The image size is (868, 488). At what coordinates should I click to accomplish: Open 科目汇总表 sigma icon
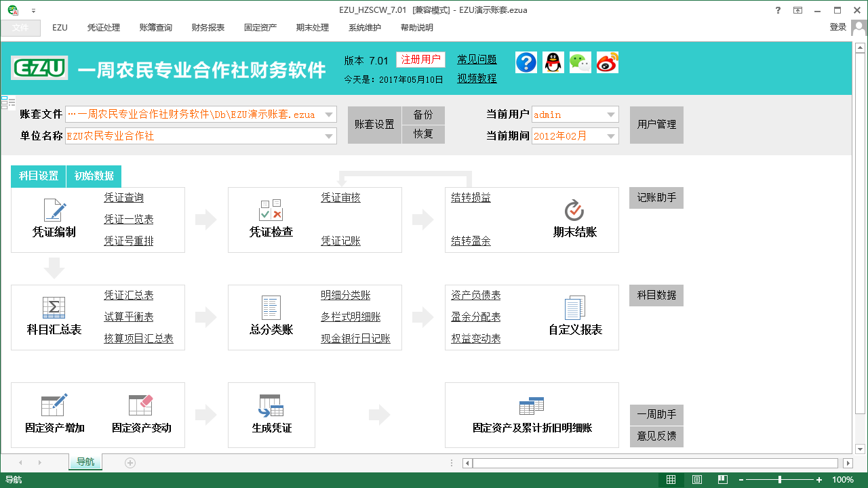tap(54, 308)
